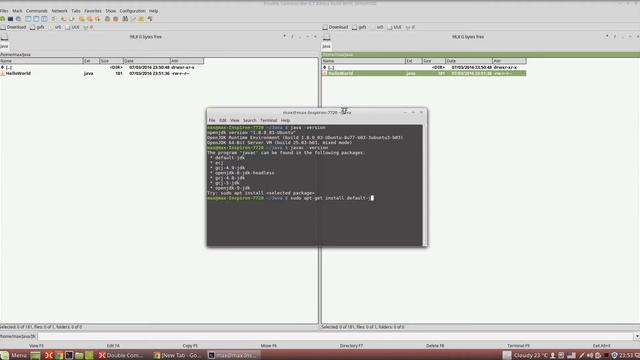This screenshot has width=640, height=360.
Task: Click the left panel path /home/max/java
Action: [x=16, y=54]
